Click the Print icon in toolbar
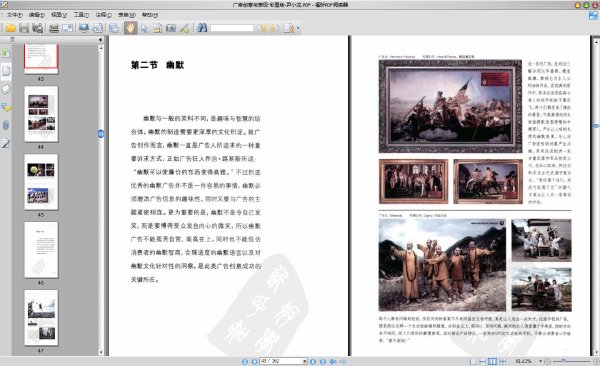 (x=54, y=28)
